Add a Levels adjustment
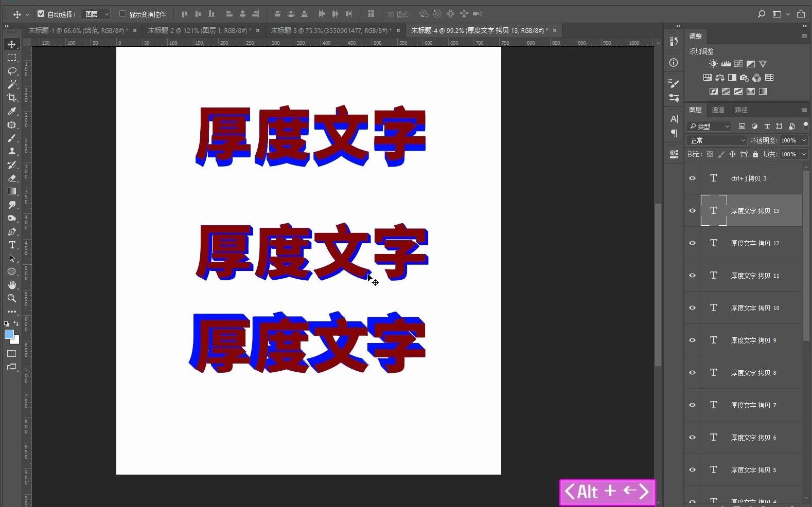Viewport: 812px width, 507px height. [x=726, y=64]
